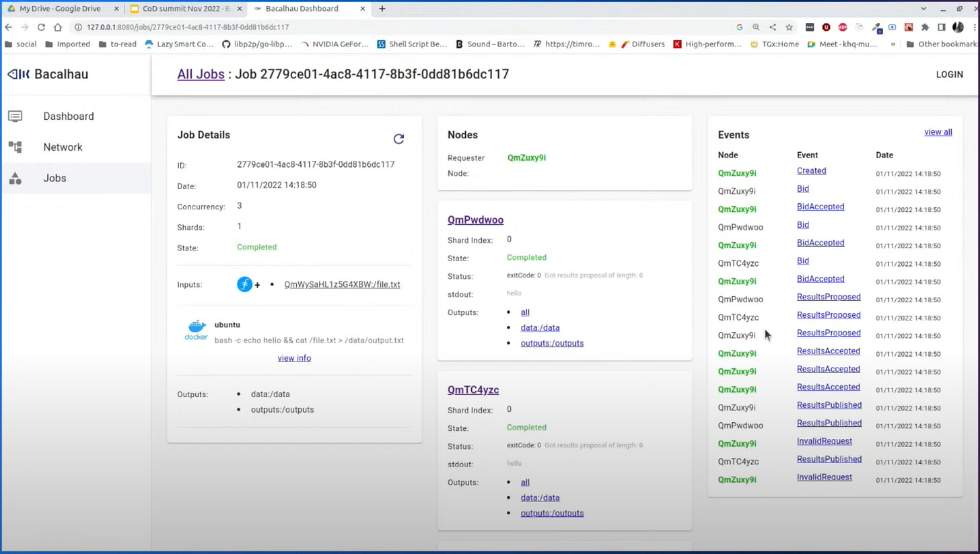980x554 pixels.
Task: Refresh the Job Details panel
Action: click(x=398, y=139)
